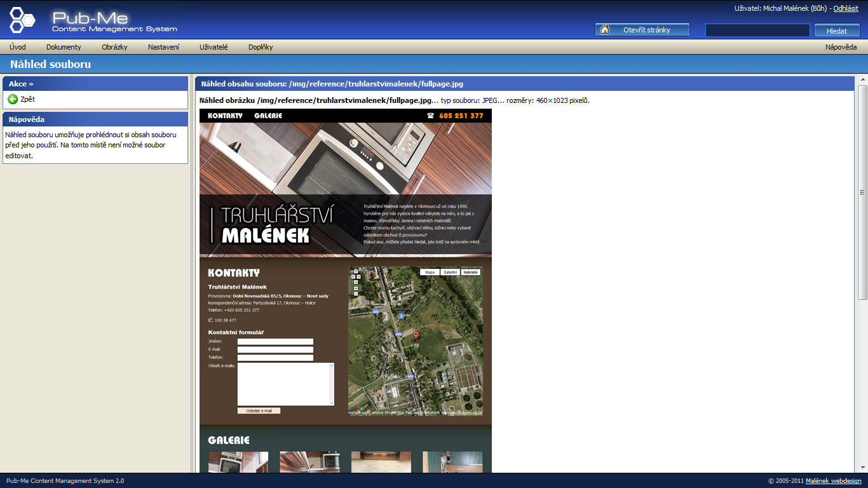This screenshot has width=868, height=488.
Task: Click the Pub-Me Content Management System 2.0 footer text
Action: (x=65, y=480)
